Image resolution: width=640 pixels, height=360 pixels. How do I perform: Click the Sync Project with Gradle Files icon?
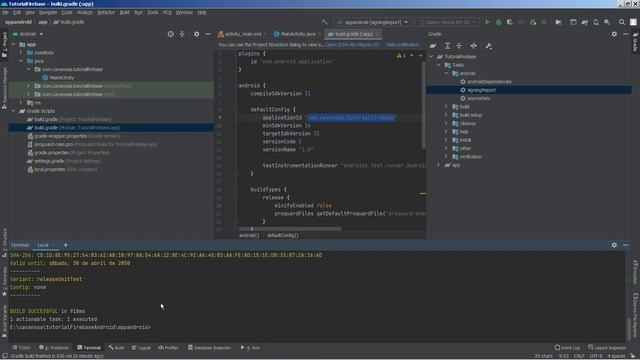coord(584,22)
